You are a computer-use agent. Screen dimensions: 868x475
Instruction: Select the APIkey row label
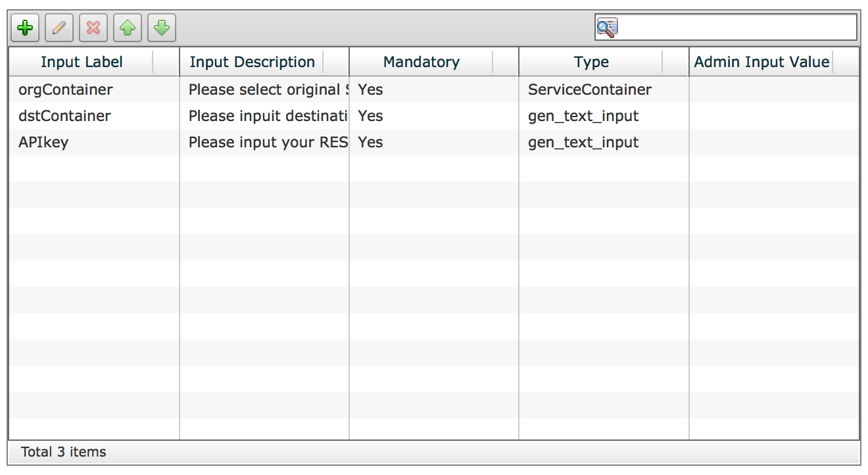43,142
